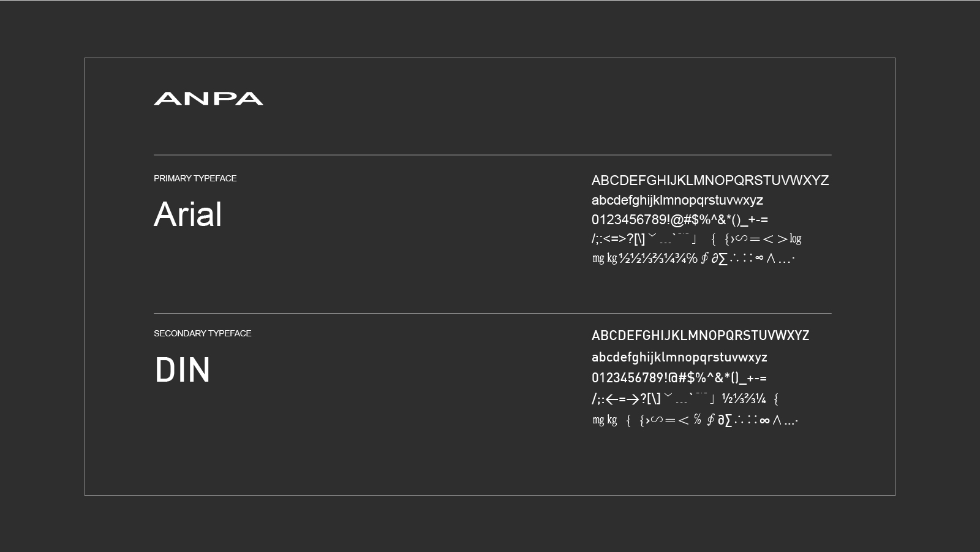The width and height of the screenshot is (980, 552).
Task: Click the large DIN typeface name
Action: pos(182,370)
